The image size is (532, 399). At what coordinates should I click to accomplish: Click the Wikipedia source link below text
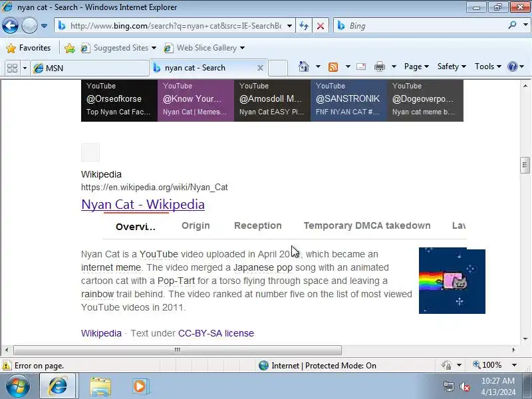click(101, 333)
